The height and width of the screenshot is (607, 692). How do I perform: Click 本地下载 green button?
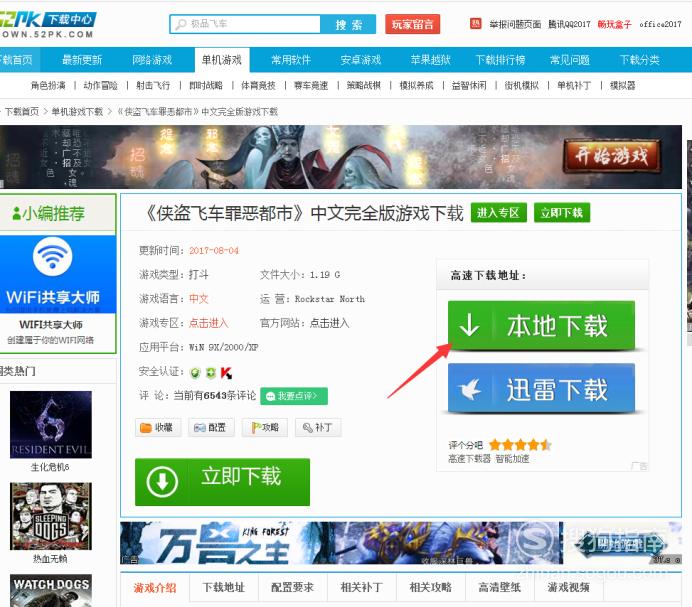tap(542, 326)
